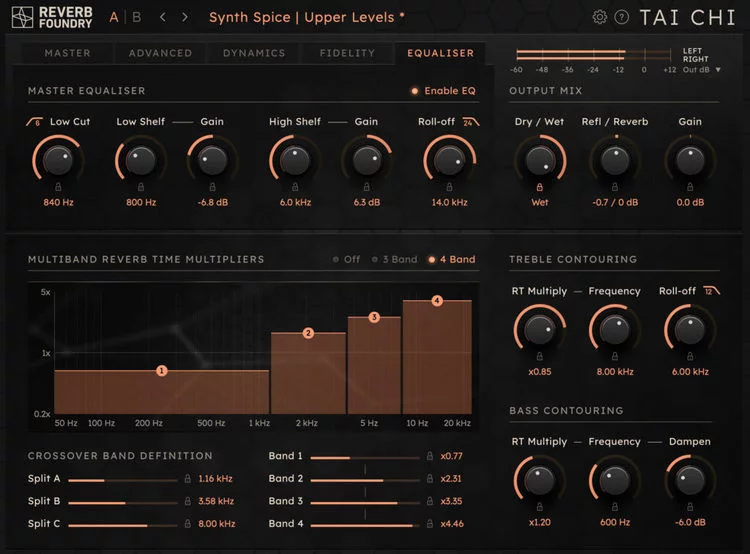Toggle the lock beside Split B value

pyautogui.click(x=188, y=501)
